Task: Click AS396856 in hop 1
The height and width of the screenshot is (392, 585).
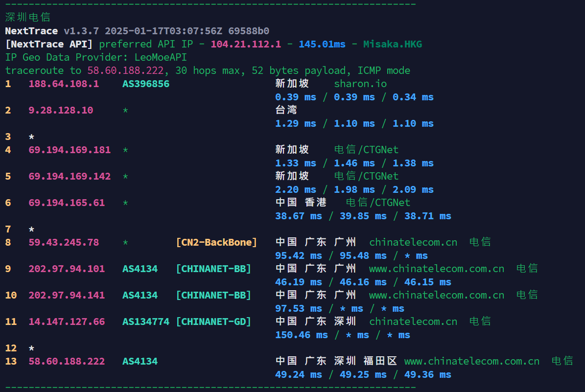Action: coord(146,84)
